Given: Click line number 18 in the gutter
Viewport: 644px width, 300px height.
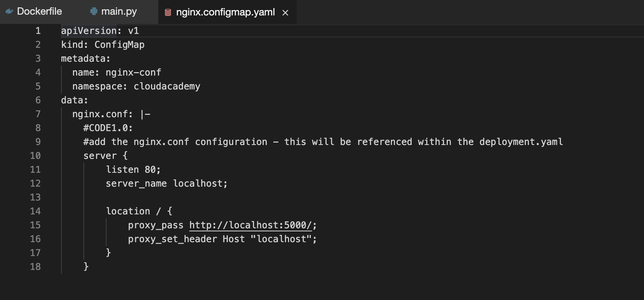Looking at the screenshot, I should pyautogui.click(x=35, y=267).
